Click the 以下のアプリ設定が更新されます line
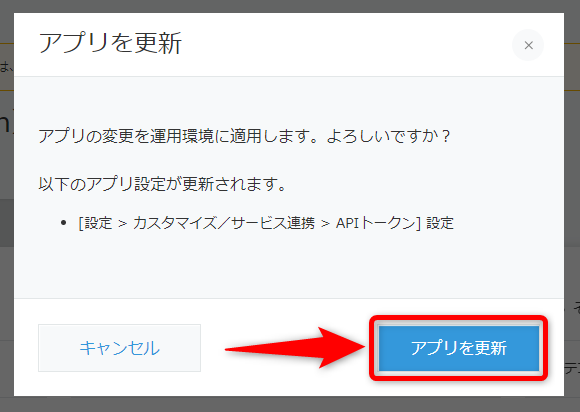Viewport: 580px width, 412px height. coord(162,184)
